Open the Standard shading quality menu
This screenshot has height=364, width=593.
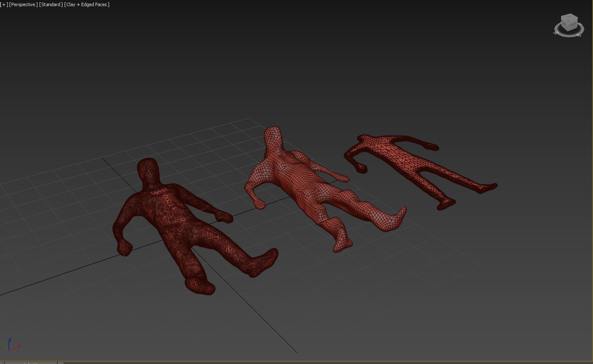tap(51, 5)
